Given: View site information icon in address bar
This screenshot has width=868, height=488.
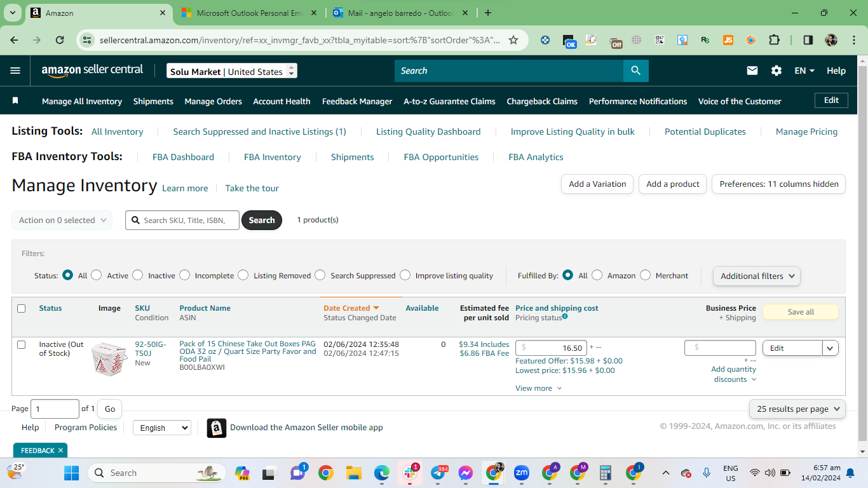Looking at the screenshot, I should point(87,40).
